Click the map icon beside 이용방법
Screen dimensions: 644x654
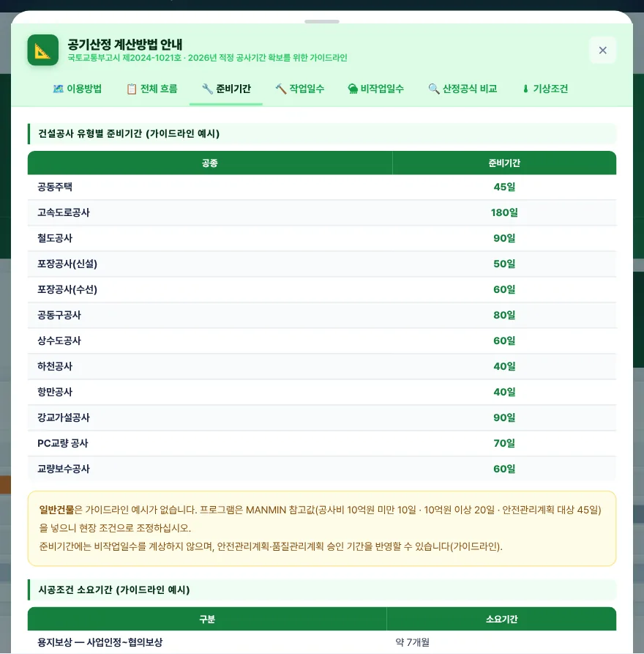[x=58, y=89]
